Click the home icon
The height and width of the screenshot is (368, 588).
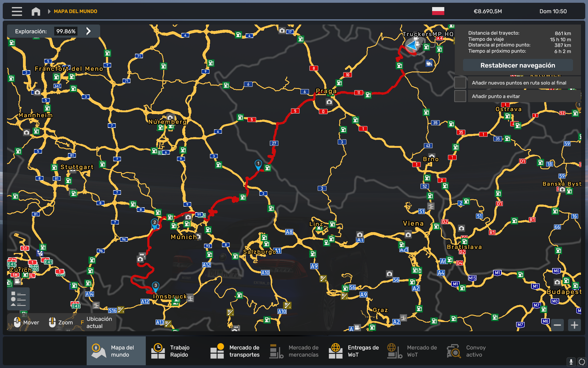pyautogui.click(x=36, y=11)
